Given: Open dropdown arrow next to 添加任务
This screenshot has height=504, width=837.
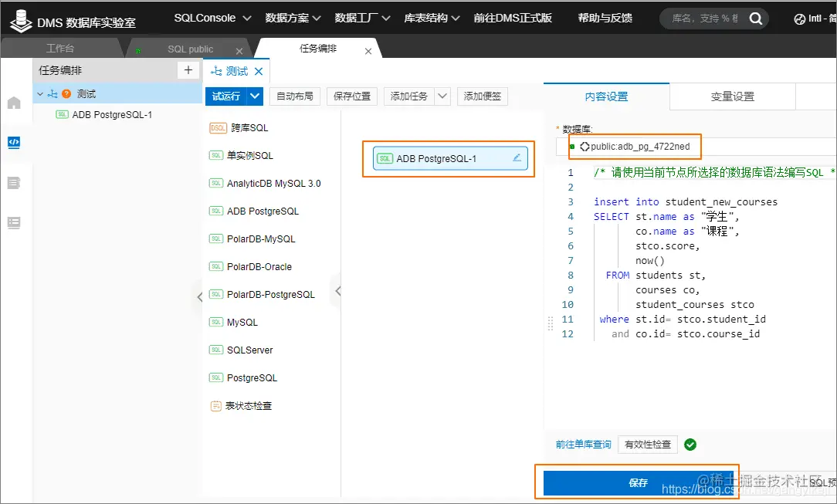Looking at the screenshot, I should (x=442, y=96).
